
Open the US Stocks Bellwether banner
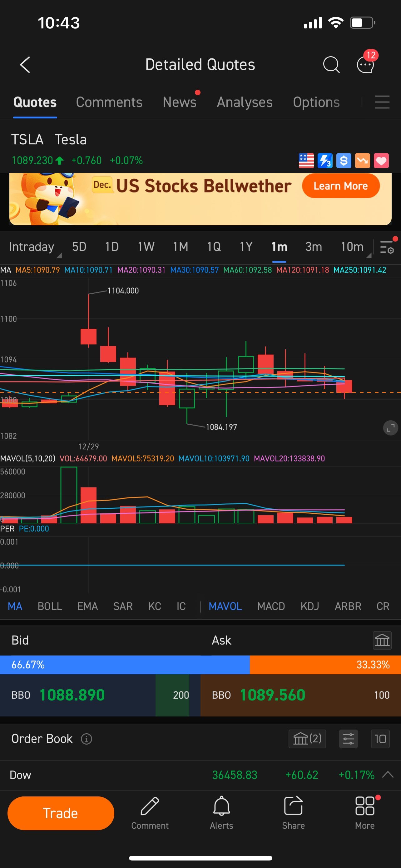coord(200,199)
